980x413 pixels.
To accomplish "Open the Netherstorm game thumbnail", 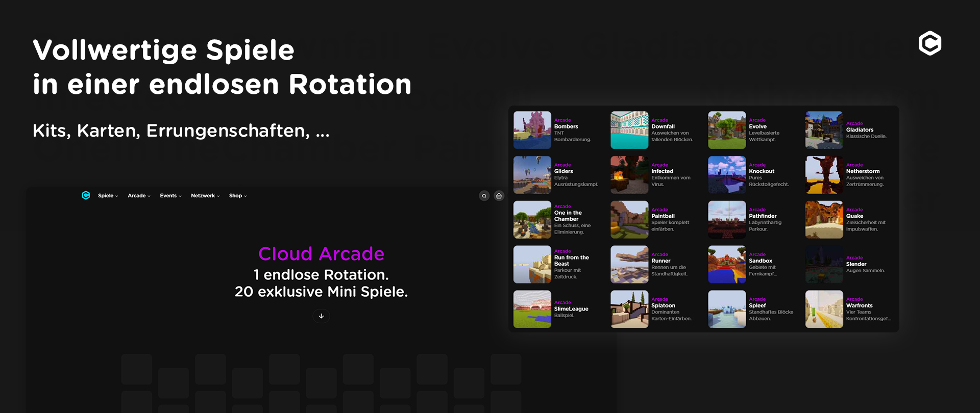I will coord(824,175).
